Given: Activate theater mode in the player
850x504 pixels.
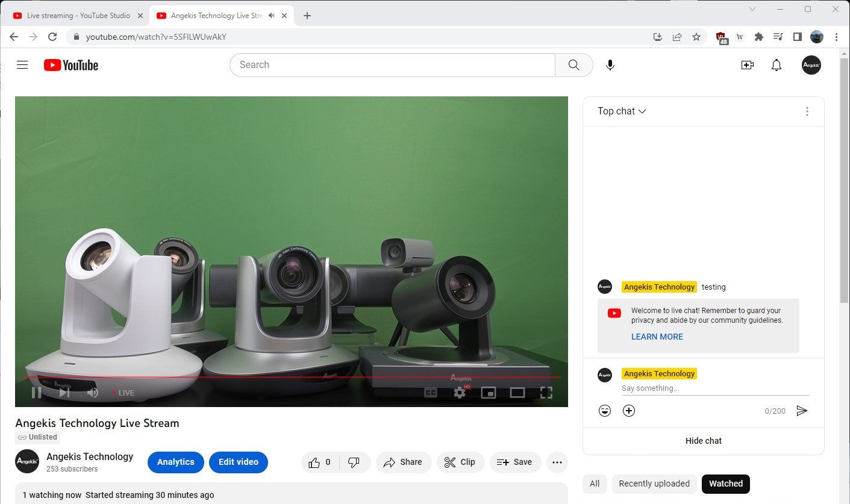Looking at the screenshot, I should [517, 392].
